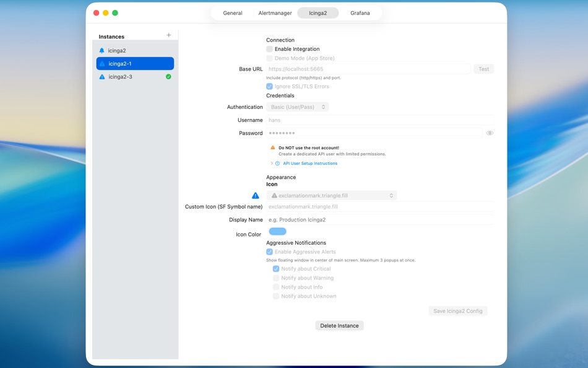Click the orange warning triangle above root account warning
588x368 pixels.
pos(272,147)
